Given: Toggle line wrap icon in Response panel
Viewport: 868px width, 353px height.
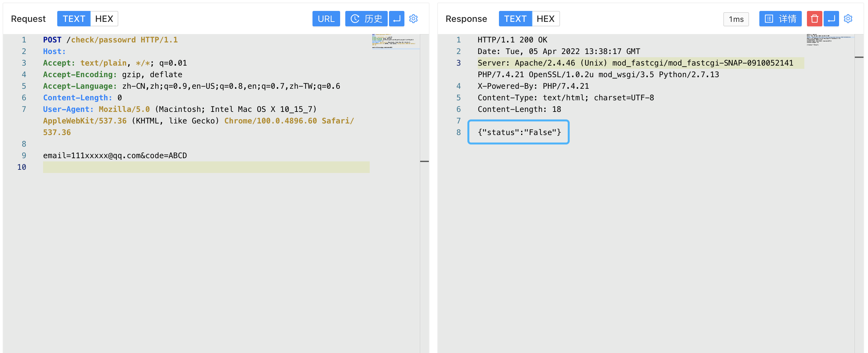Looking at the screenshot, I should [x=831, y=19].
